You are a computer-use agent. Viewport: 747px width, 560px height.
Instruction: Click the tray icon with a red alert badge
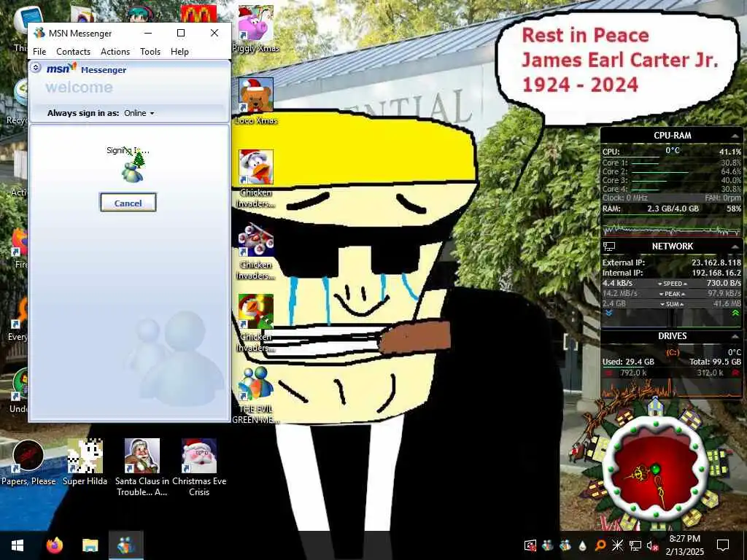(530, 545)
